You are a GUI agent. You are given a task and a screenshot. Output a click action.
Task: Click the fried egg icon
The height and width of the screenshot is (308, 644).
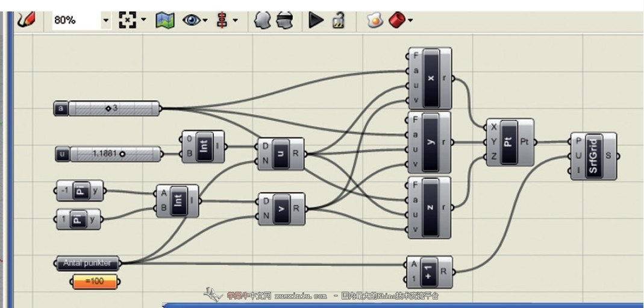pos(375,20)
